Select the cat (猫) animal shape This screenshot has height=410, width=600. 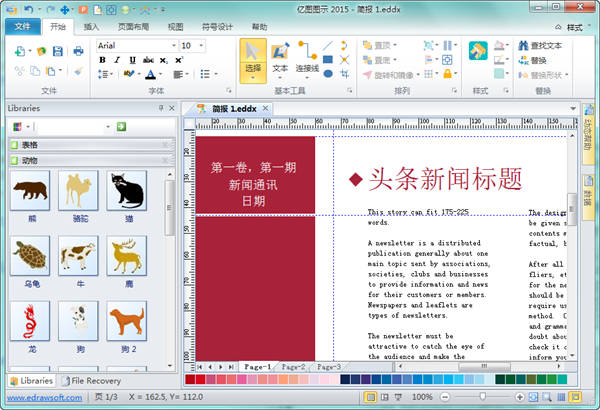click(x=127, y=191)
